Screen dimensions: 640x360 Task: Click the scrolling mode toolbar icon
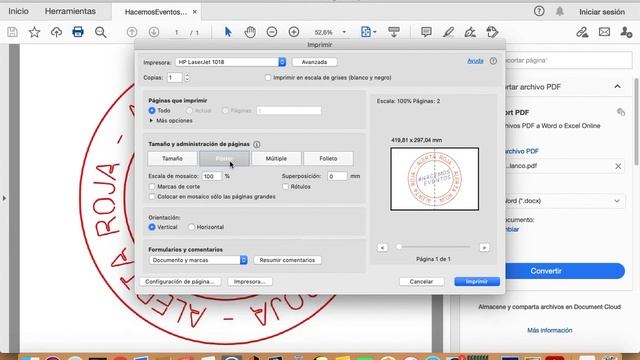click(x=394, y=32)
